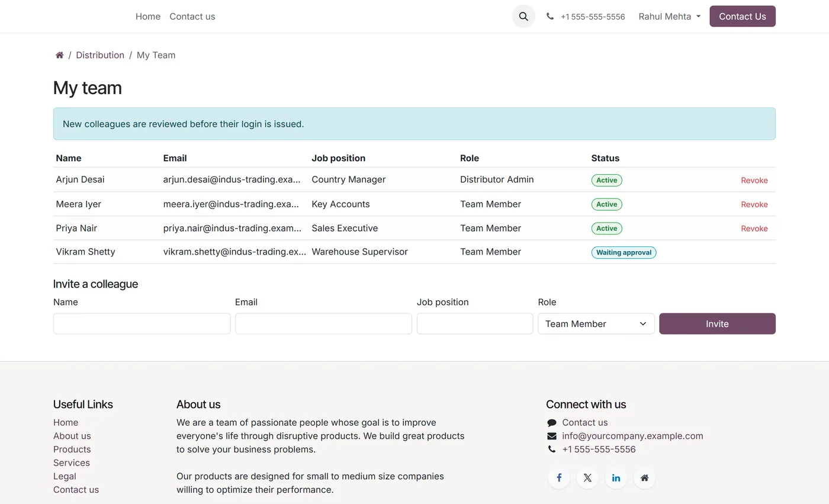Open the Facebook social icon
Viewport: 829px width, 504px height.
[559, 478]
